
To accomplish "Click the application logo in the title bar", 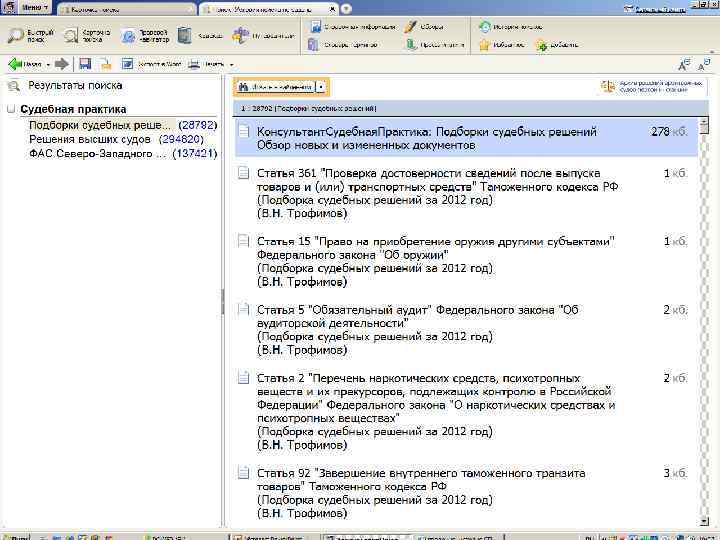I will tap(9, 7).
